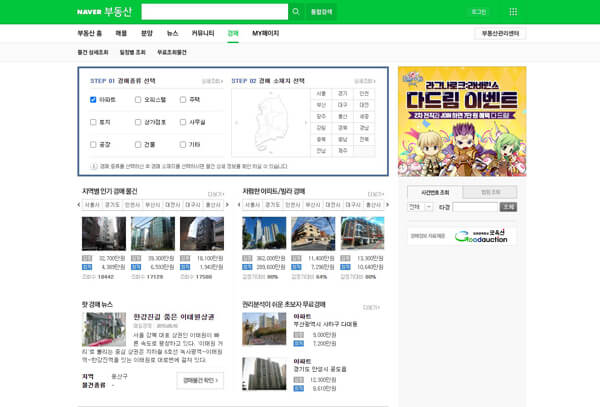Click the 통합검색 button

[x=321, y=12]
